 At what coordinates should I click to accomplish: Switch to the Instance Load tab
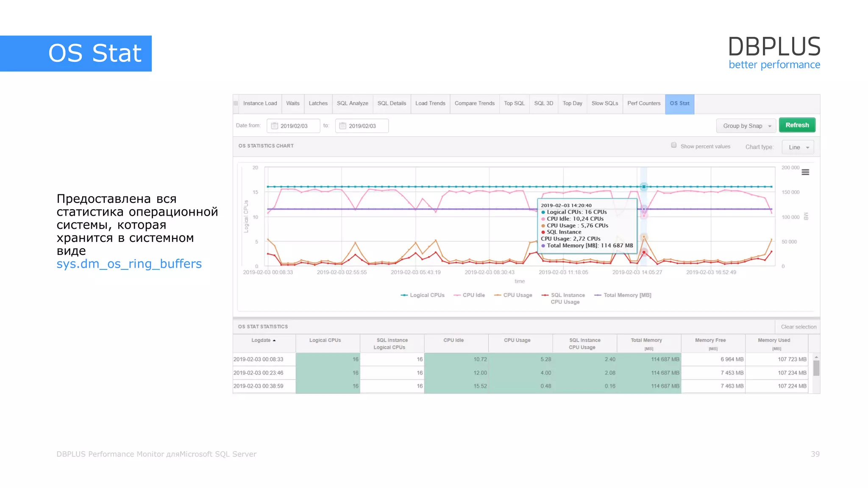(260, 104)
